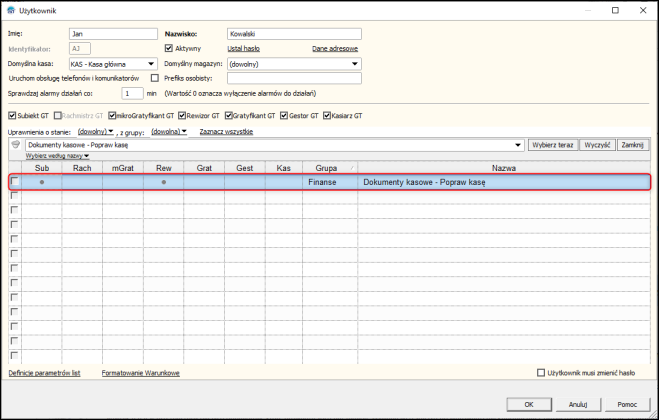Click the app icon in the title bar
This screenshot has height=420, width=659.
click(x=11, y=10)
